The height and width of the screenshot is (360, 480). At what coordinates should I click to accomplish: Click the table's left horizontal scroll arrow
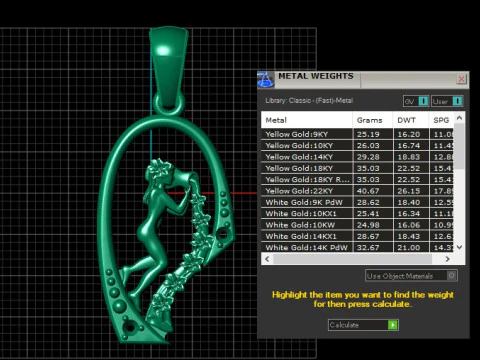pos(267,259)
